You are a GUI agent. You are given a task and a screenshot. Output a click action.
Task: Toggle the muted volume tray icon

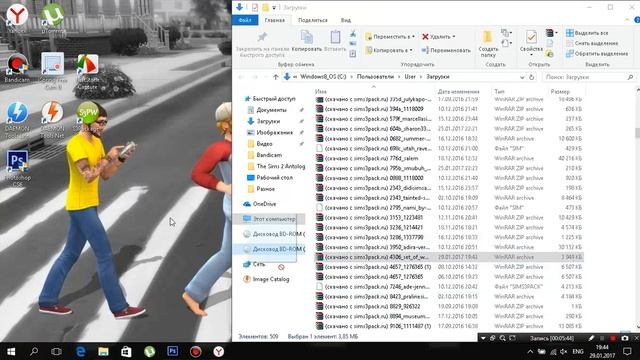point(564,351)
